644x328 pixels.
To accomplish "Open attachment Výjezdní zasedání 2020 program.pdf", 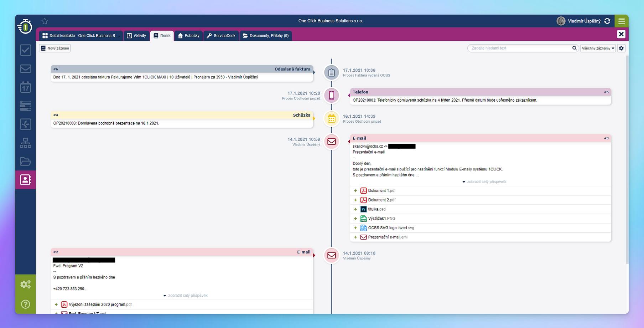I will [x=100, y=304].
